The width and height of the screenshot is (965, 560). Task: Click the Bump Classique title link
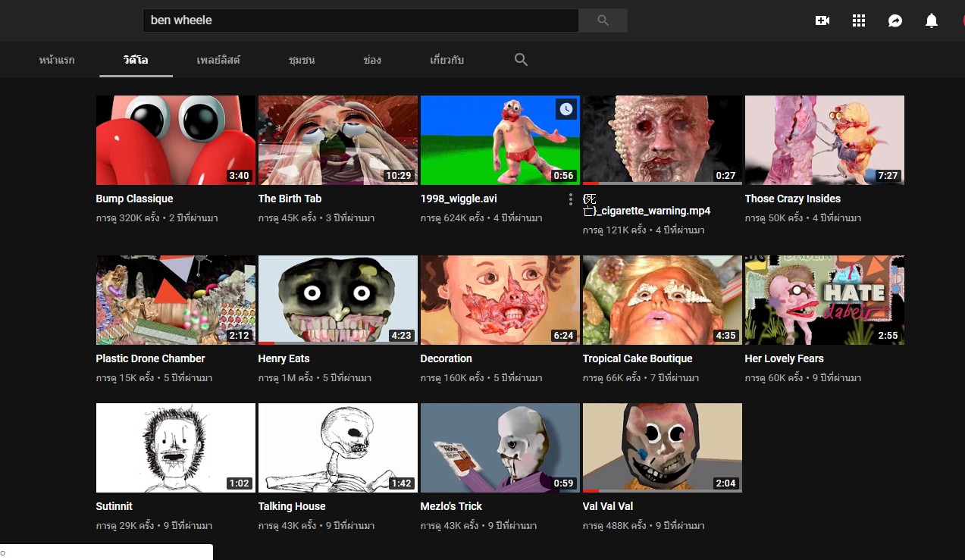[x=134, y=199]
